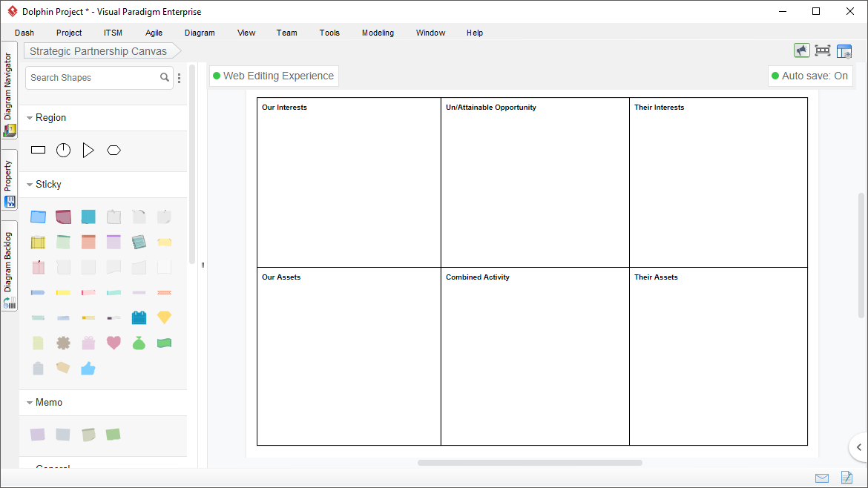Click the document note icon in status bar
868x488 pixels.
tap(846, 478)
